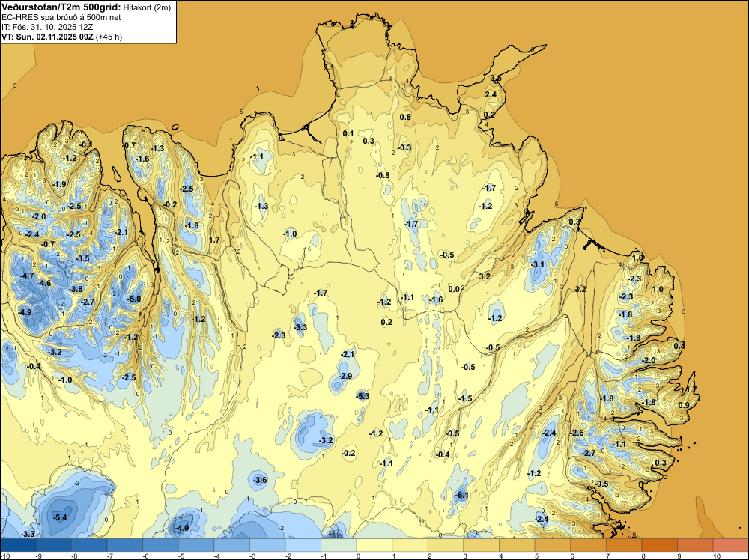Click the 0.9 temperature value

click(684, 405)
